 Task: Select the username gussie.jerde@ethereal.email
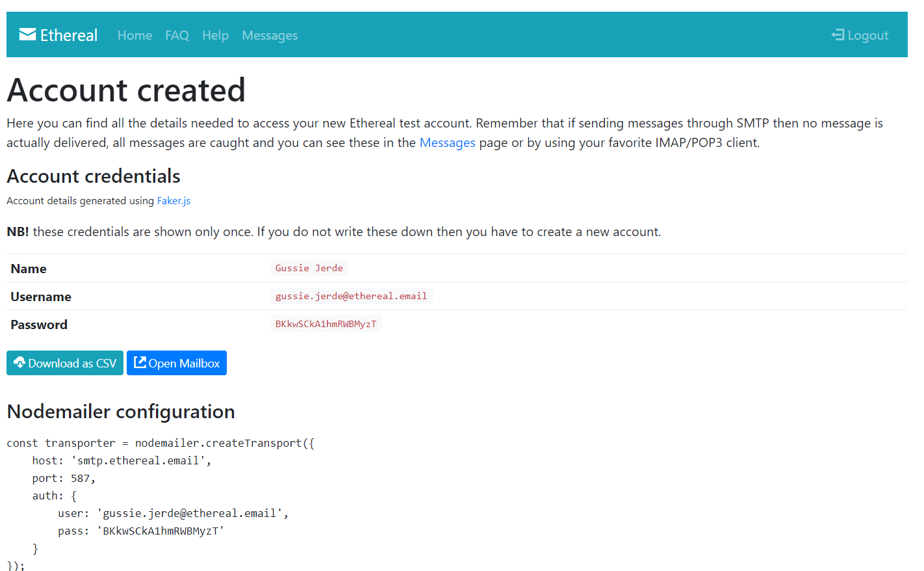click(x=351, y=296)
